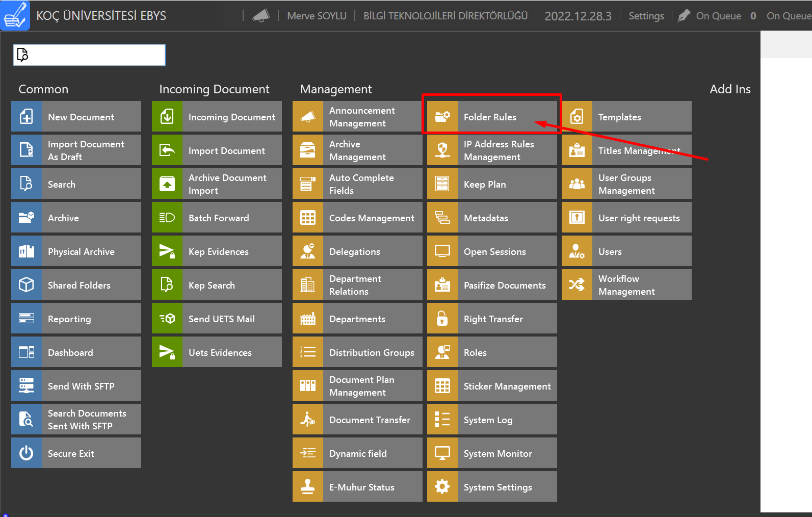
Task: Open the New Document tile
Action: coord(76,117)
